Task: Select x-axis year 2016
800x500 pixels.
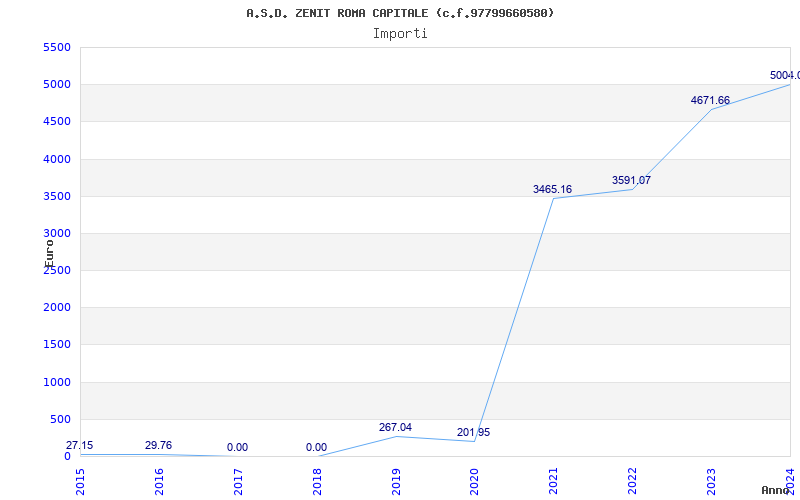Action: (x=159, y=481)
